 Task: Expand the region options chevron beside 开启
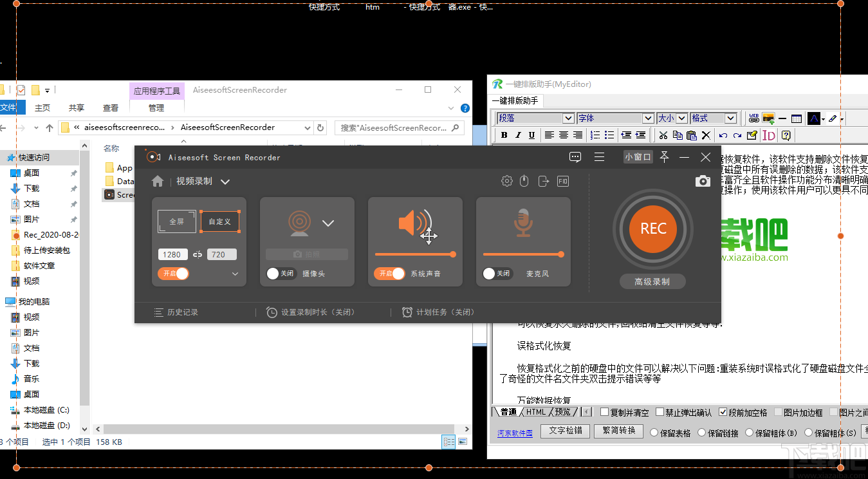click(x=235, y=274)
